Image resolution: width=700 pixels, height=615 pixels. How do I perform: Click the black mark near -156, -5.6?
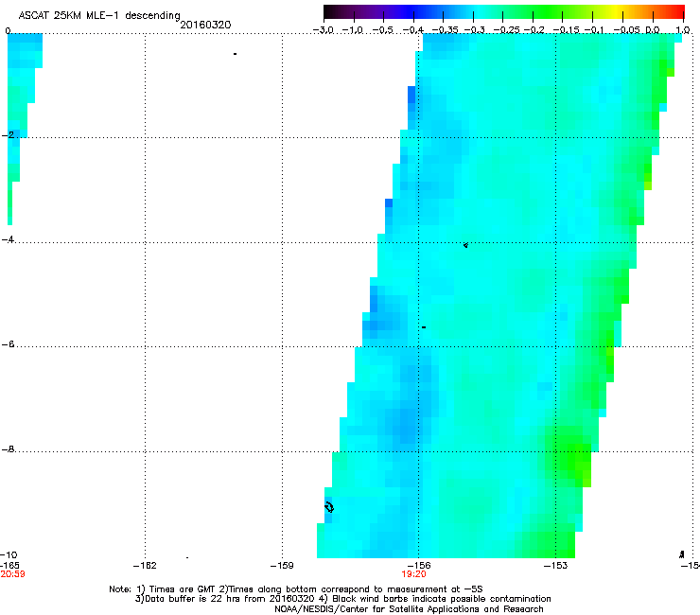point(424,327)
